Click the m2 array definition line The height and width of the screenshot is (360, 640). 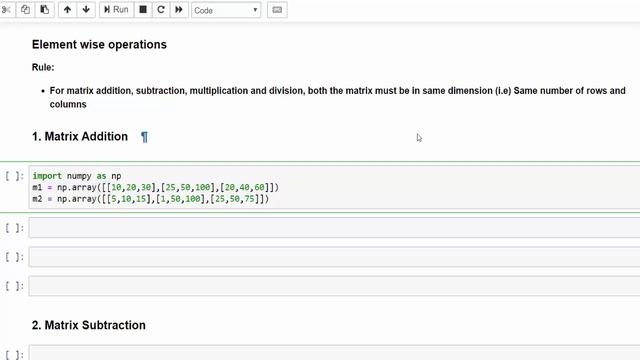point(151,199)
